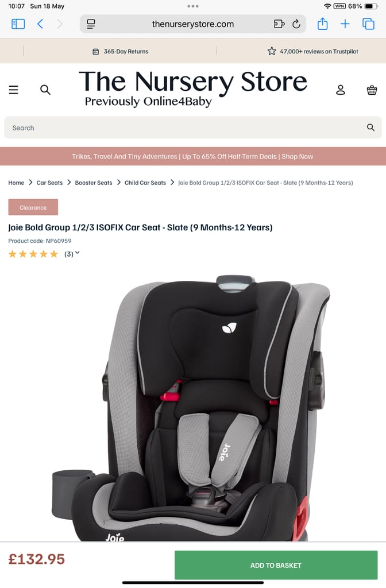Screen dimensions: 386x588
Task: Open Safari sidebar panel icon
Action: 18,24
